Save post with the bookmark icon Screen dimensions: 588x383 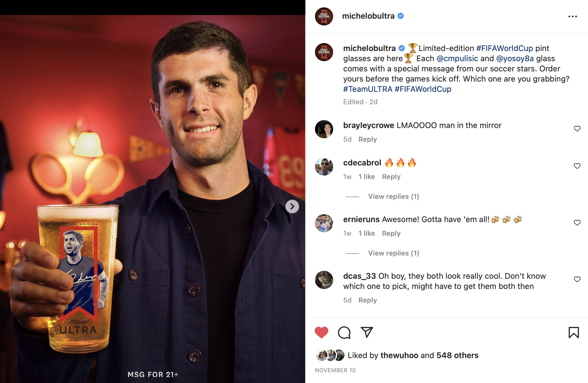click(x=574, y=332)
